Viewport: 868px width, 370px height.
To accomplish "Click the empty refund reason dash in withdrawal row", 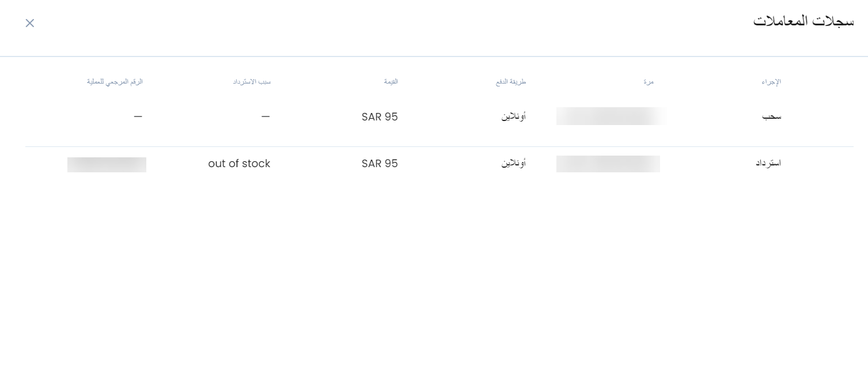I will pyautogui.click(x=266, y=116).
